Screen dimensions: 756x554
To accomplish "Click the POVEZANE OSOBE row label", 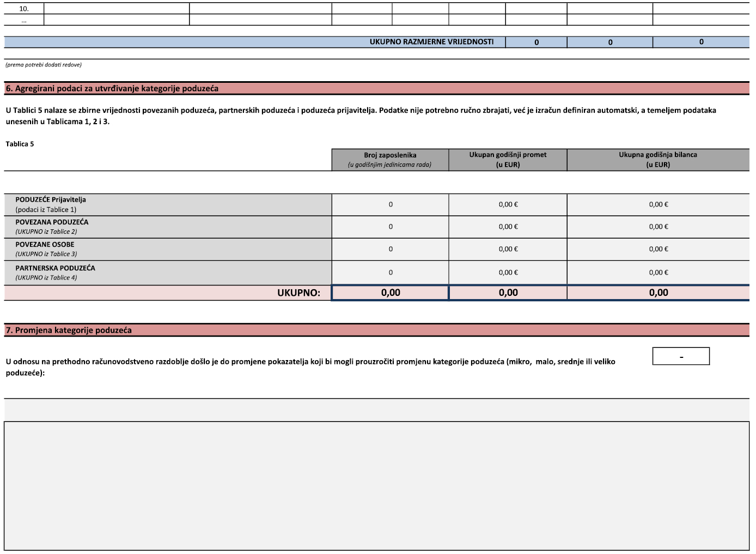I will point(45,245).
